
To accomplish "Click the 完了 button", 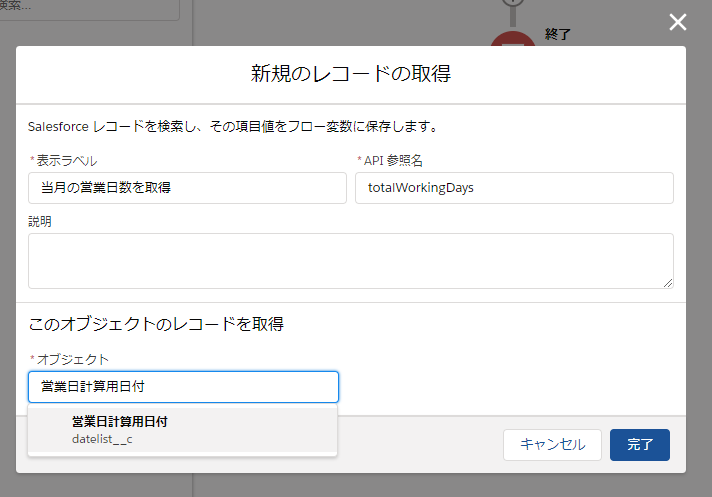I will click(640, 445).
